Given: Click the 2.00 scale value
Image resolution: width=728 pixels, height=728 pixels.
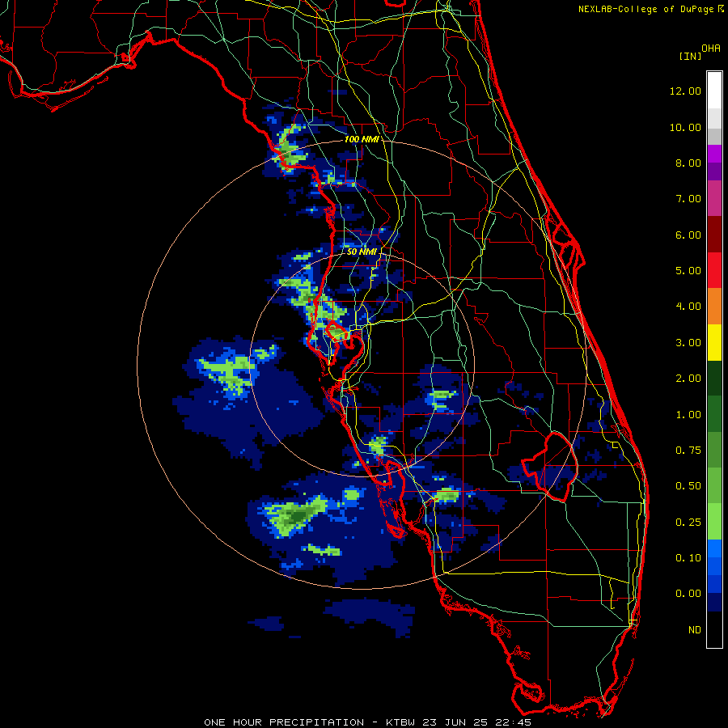Looking at the screenshot, I should click(x=688, y=379).
